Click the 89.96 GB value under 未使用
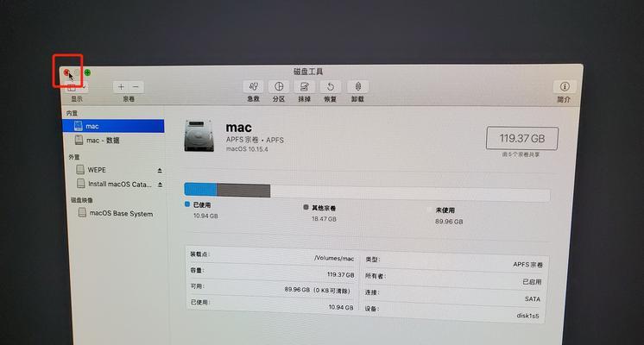 [449, 222]
